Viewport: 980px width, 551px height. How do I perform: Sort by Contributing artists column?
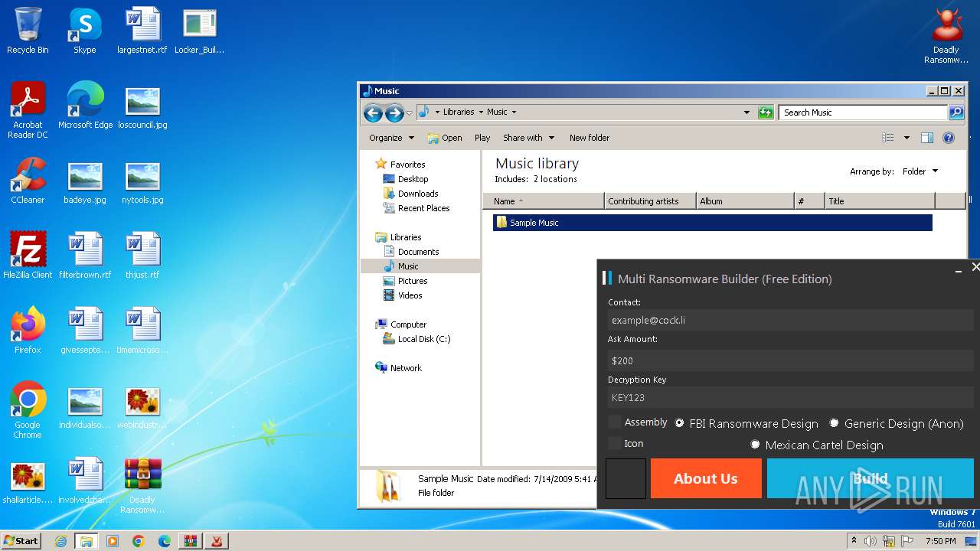pyautogui.click(x=650, y=201)
